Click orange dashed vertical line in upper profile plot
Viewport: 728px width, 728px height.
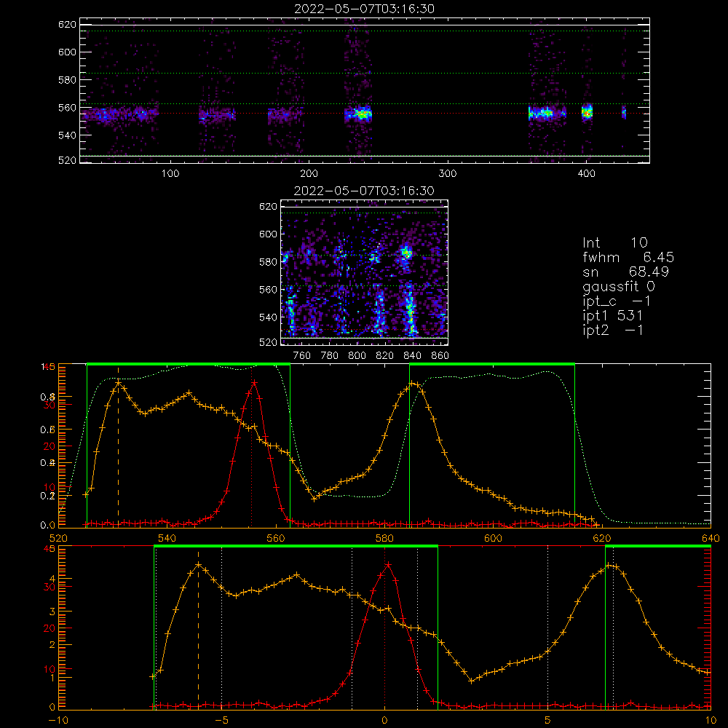click(x=119, y=446)
